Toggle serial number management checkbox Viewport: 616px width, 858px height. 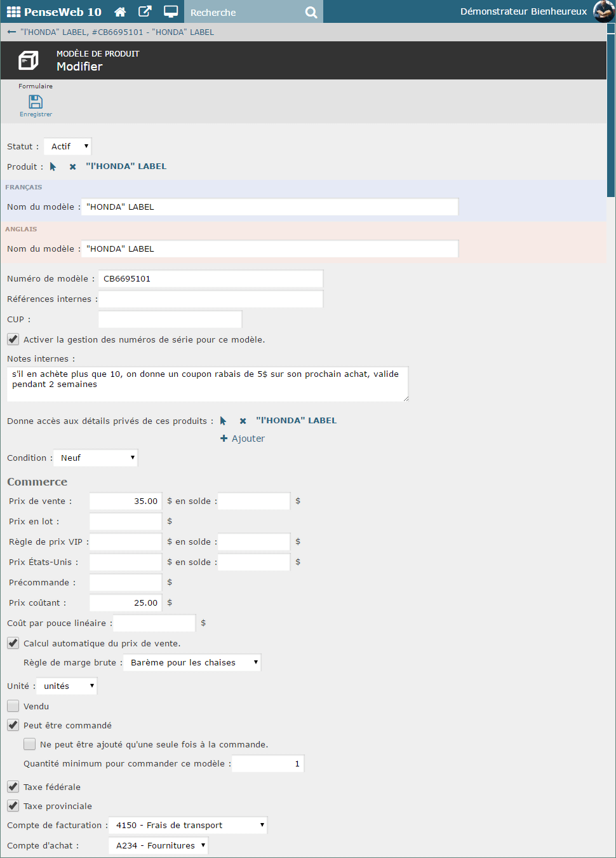click(13, 339)
